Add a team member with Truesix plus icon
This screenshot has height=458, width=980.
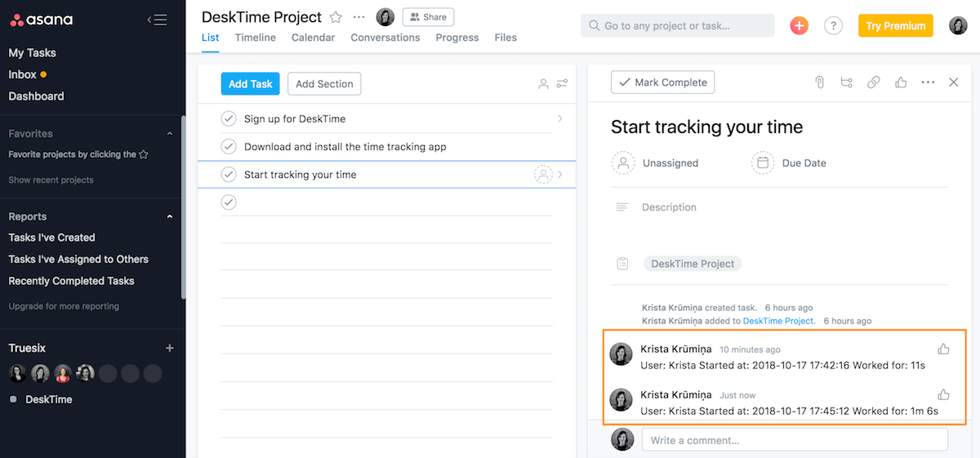(x=170, y=348)
